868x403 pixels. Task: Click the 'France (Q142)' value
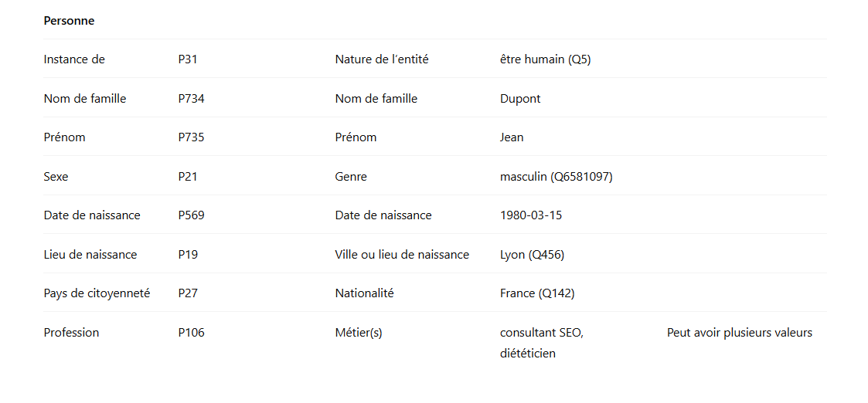coord(537,293)
